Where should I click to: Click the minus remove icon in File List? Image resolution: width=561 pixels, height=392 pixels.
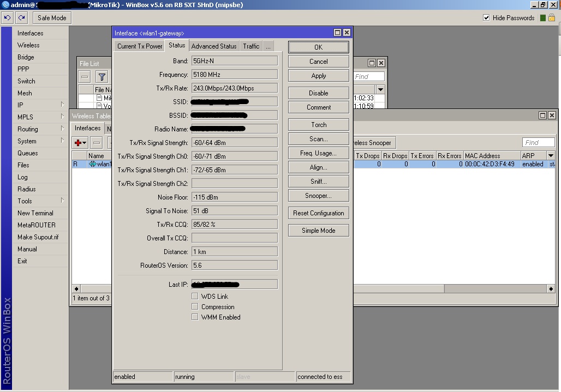(x=85, y=77)
